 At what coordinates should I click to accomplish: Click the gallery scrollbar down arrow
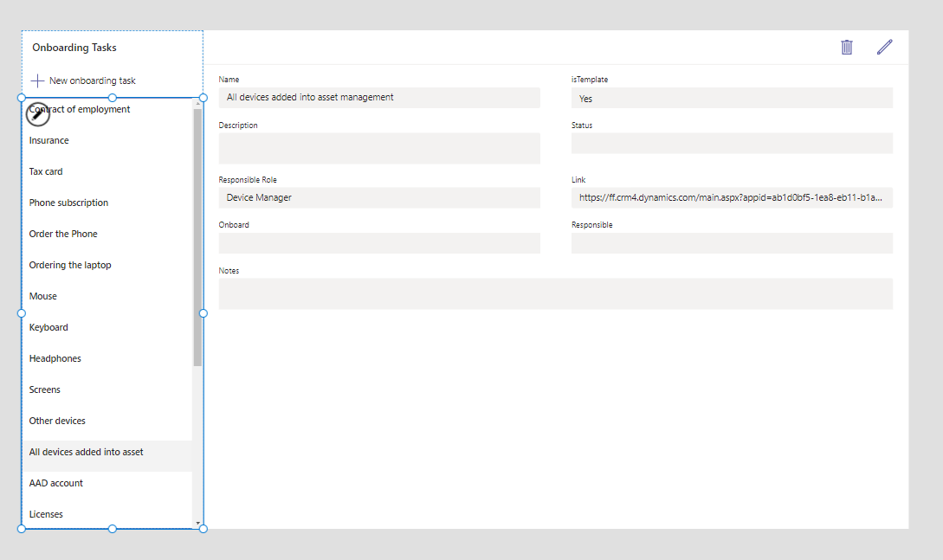[198, 524]
